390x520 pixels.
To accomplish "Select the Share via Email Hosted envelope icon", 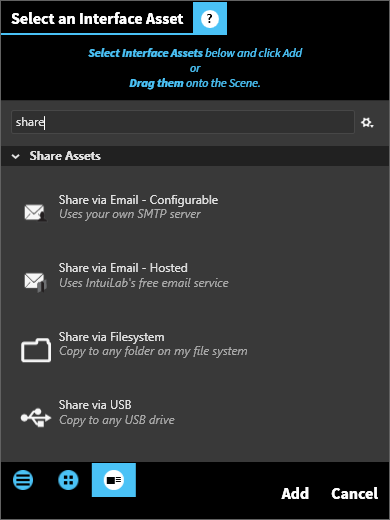I will [x=35, y=281].
